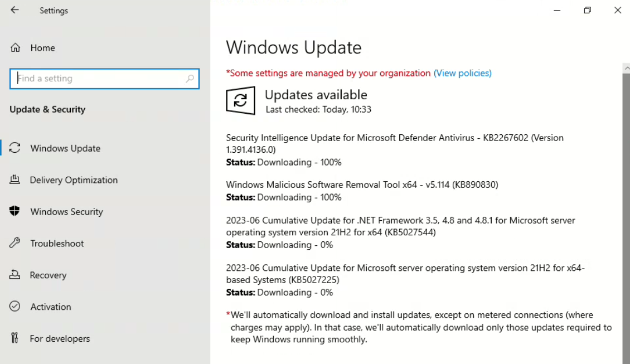Open the Recovery settings page
Screen dimensions: 630x364
click(x=48, y=275)
